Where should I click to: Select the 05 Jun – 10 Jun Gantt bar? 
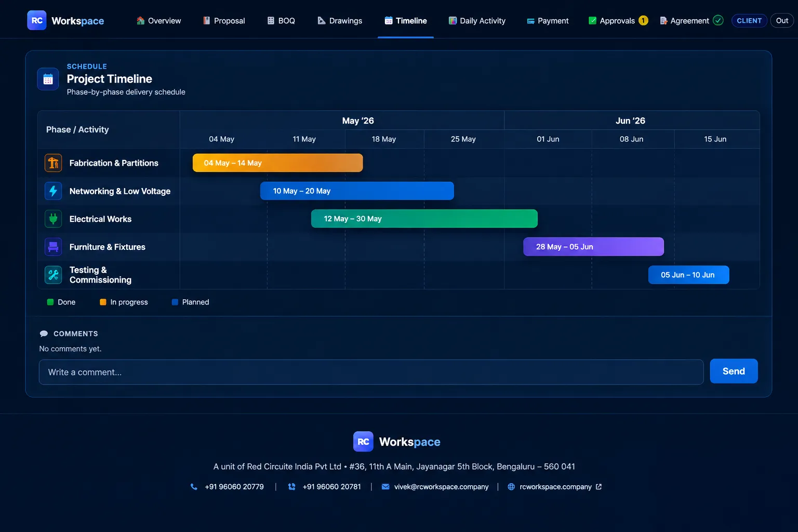[x=688, y=275]
